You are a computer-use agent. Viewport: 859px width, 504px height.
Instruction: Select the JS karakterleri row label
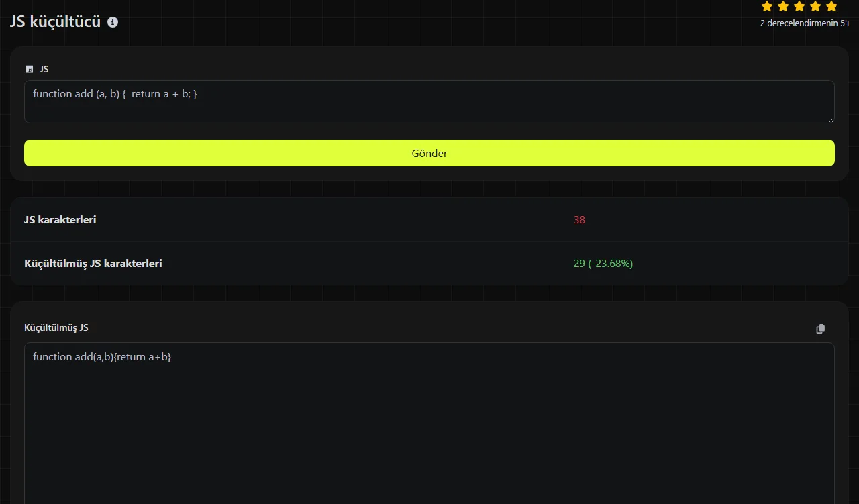pyautogui.click(x=60, y=219)
